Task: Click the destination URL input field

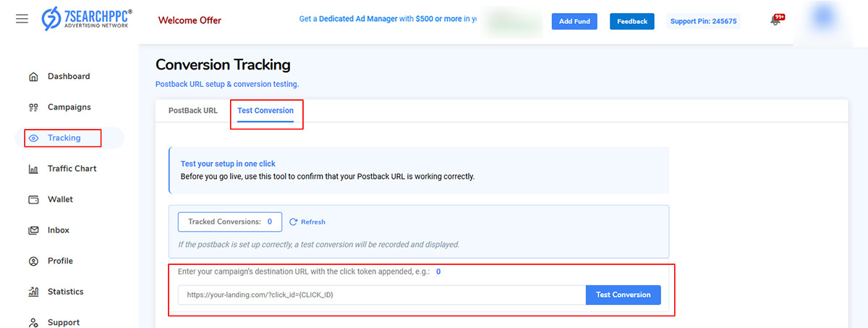Action: (381, 295)
